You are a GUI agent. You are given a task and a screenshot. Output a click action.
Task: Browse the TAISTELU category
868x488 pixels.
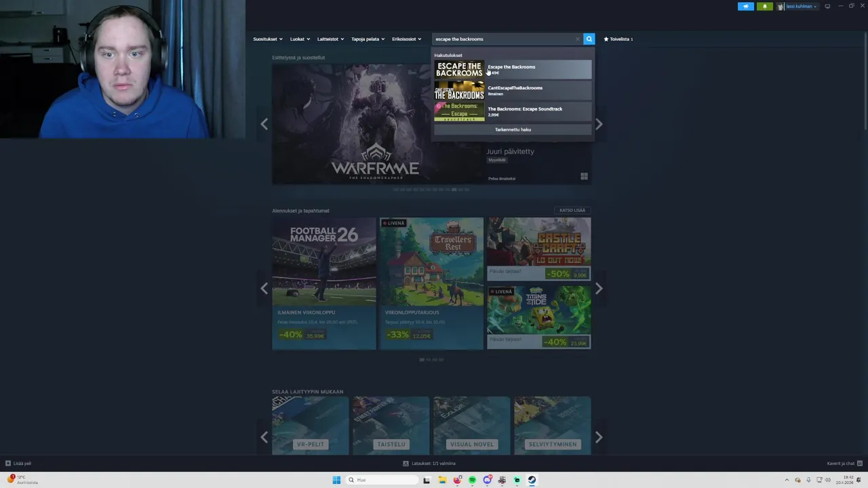click(391, 426)
